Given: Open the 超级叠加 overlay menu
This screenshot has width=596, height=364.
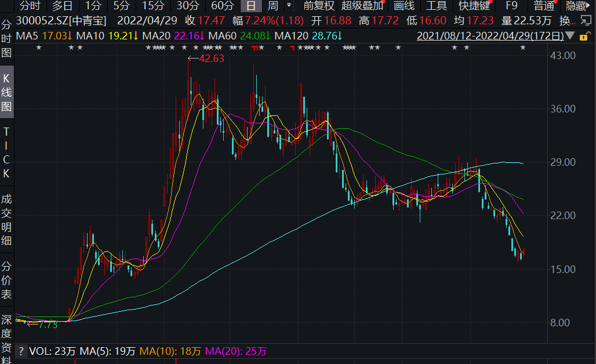Looking at the screenshot, I should tap(362, 6).
